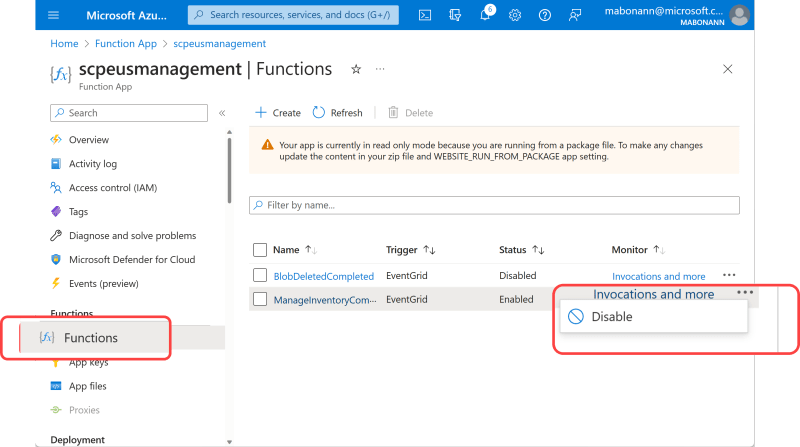800x447 pixels.
Task: Focus the global search resources box
Action: [x=293, y=15]
